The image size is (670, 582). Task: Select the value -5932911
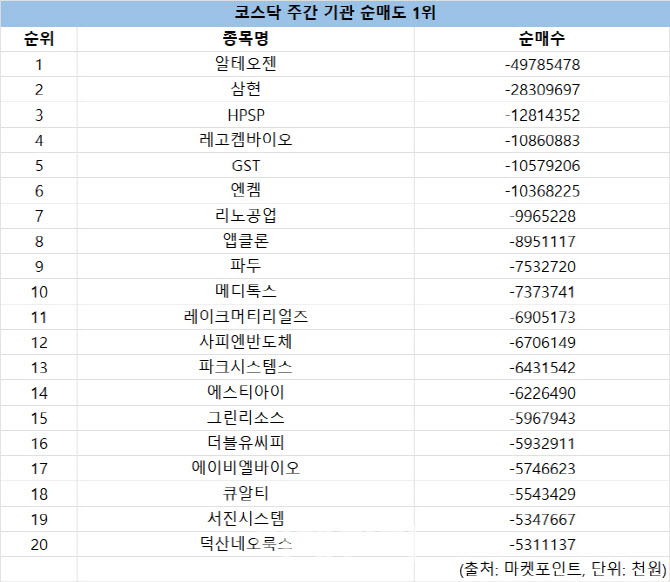coord(542,444)
